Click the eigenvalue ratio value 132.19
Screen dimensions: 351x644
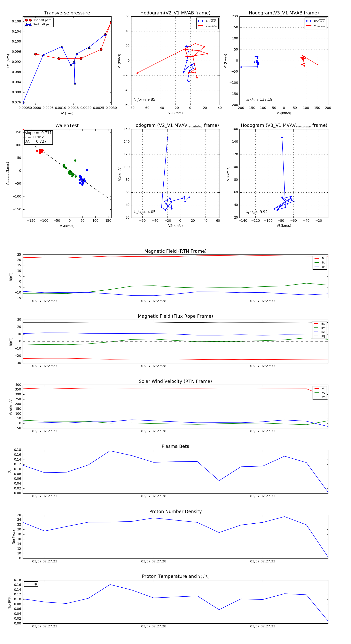tap(266, 100)
